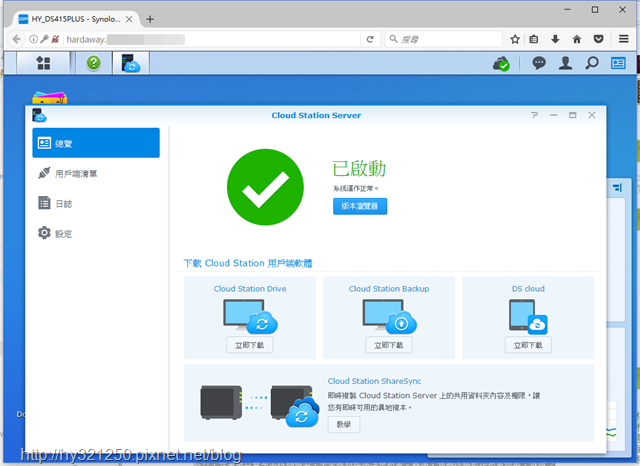The image size is (640, 466).
Task: Open DSM Help green question icon
Action: pos(94,63)
